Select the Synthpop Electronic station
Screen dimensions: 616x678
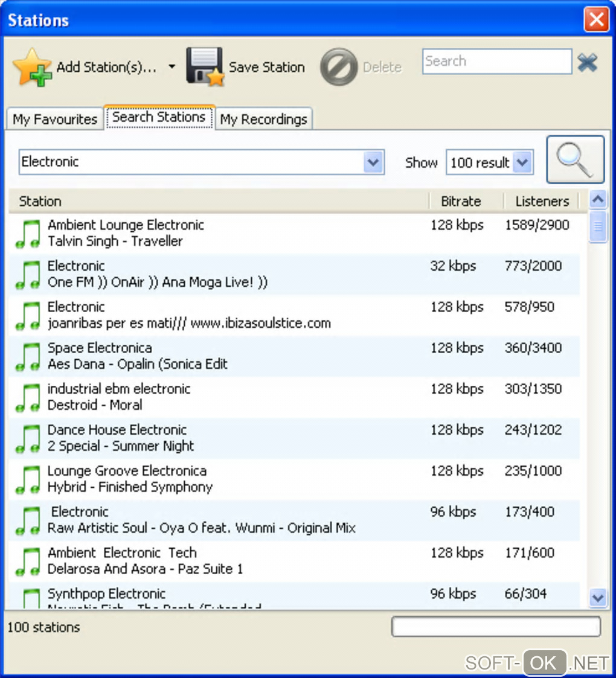[x=106, y=593]
